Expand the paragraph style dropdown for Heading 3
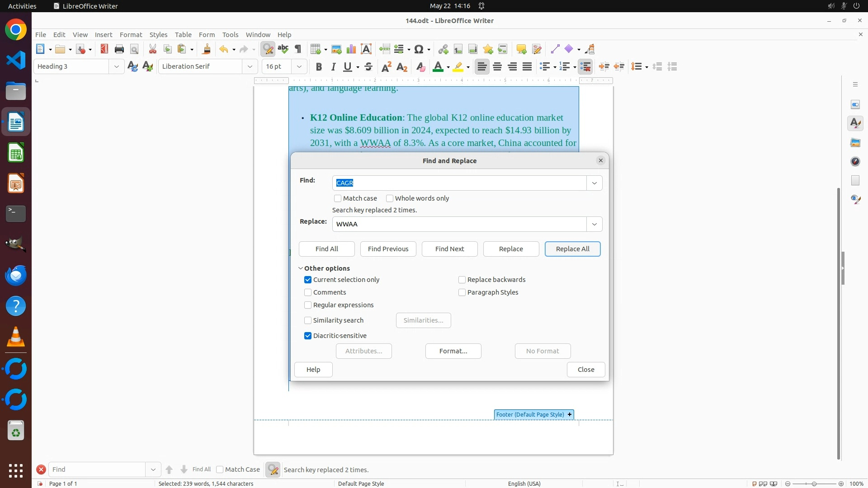 tap(116, 66)
